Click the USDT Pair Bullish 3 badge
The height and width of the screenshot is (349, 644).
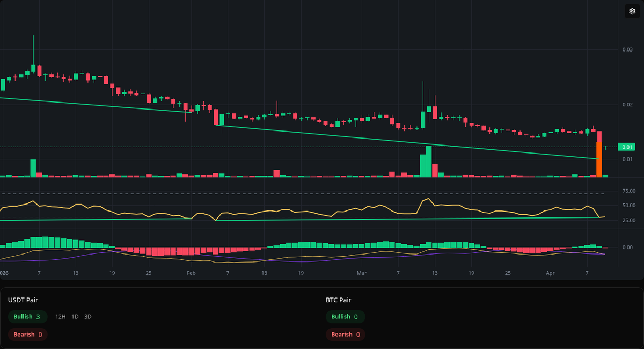[x=27, y=317]
